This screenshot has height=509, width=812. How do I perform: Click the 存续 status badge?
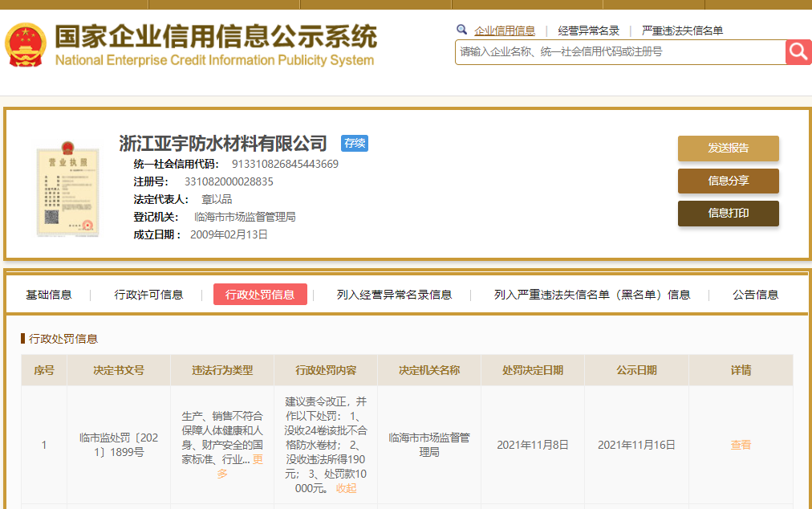(355, 143)
